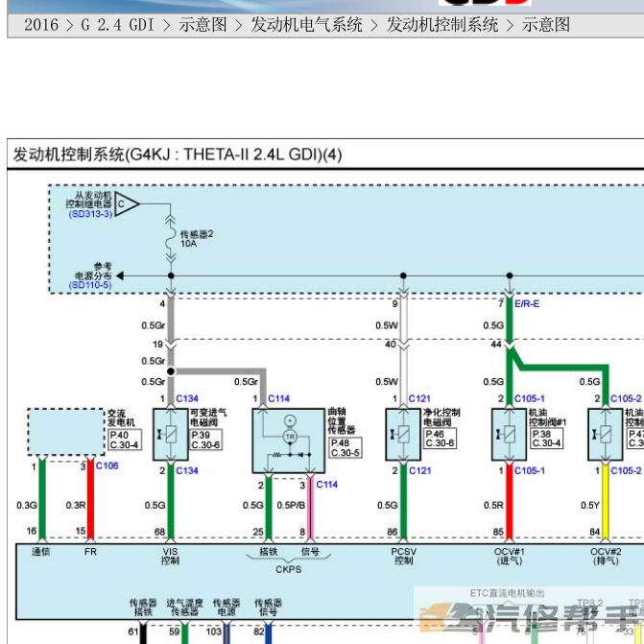Select the first 示意图 breadcrumb after G 2.4 GDI

203,25
